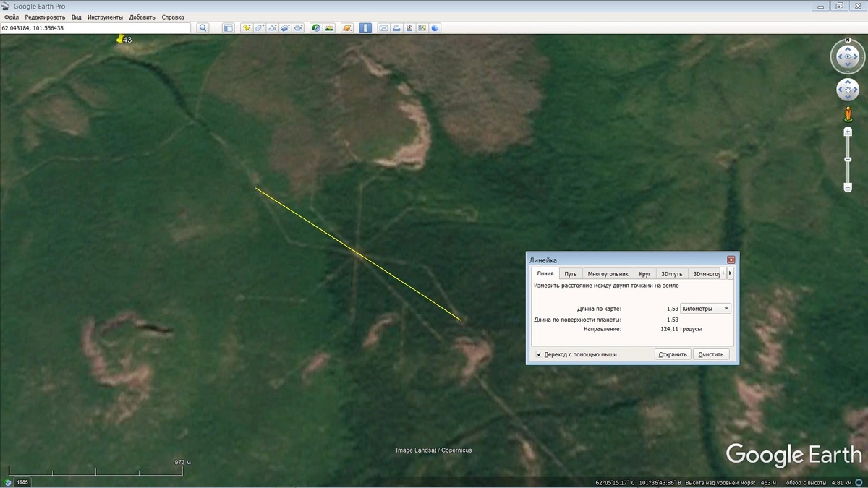Switch to the Многоугольник tab
The image size is (868, 488).
[x=608, y=274]
